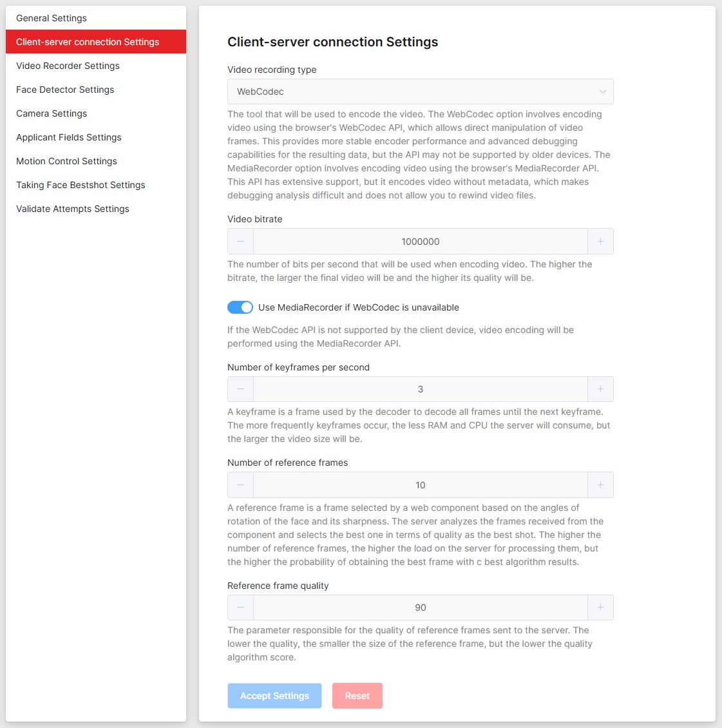Decrease Number of keyframes per second

[241, 389]
